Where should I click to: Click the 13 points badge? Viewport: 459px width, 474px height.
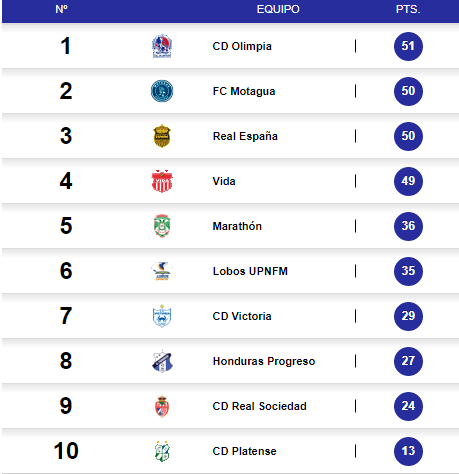point(408,451)
